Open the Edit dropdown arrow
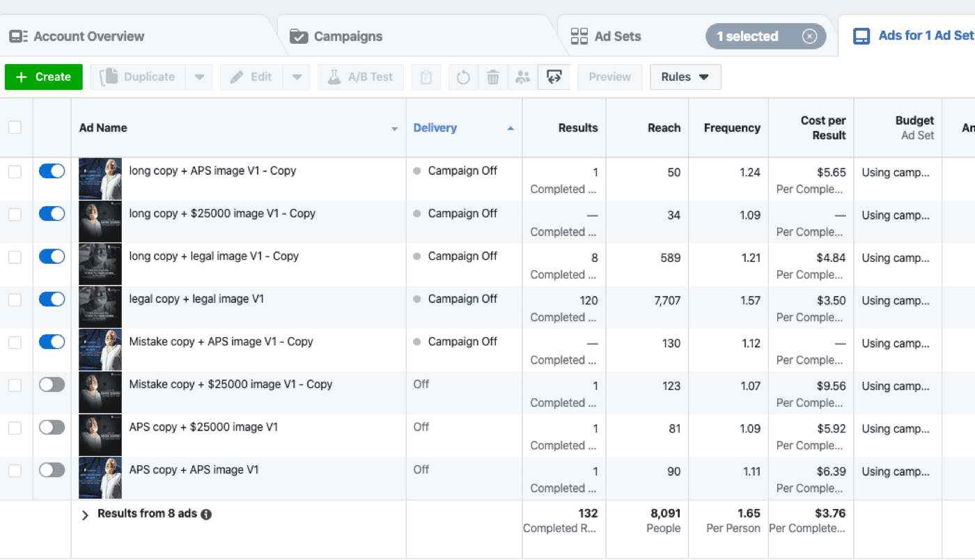The width and height of the screenshot is (975, 560). [297, 77]
